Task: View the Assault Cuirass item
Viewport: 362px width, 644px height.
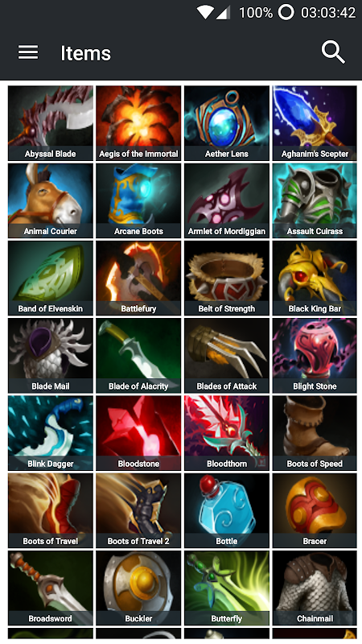Action: coord(315,200)
